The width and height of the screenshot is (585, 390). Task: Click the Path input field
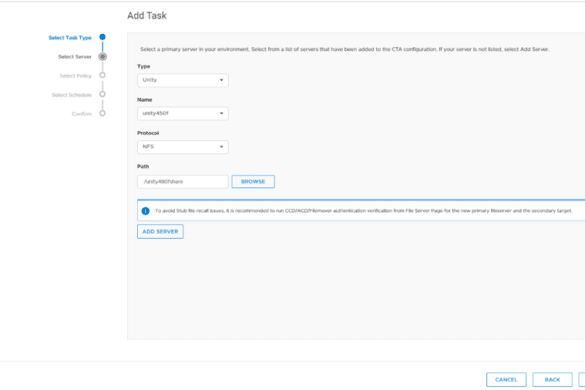pos(183,182)
